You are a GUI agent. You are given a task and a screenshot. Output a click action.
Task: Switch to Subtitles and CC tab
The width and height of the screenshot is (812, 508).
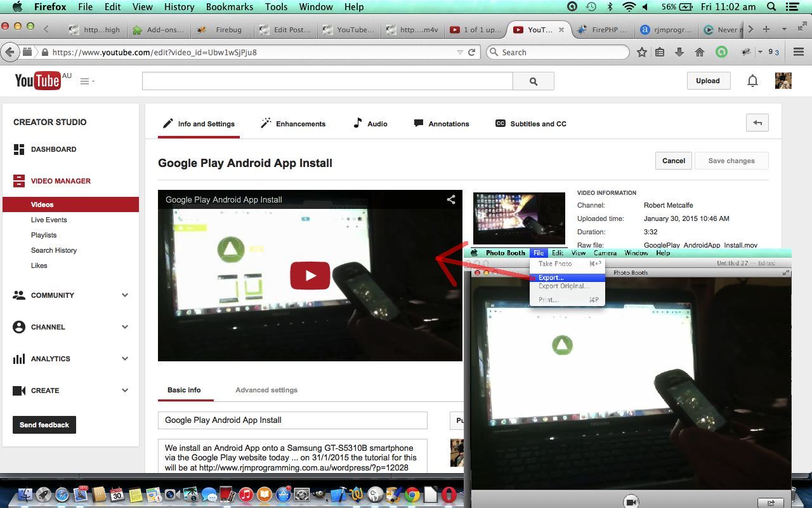coord(531,124)
